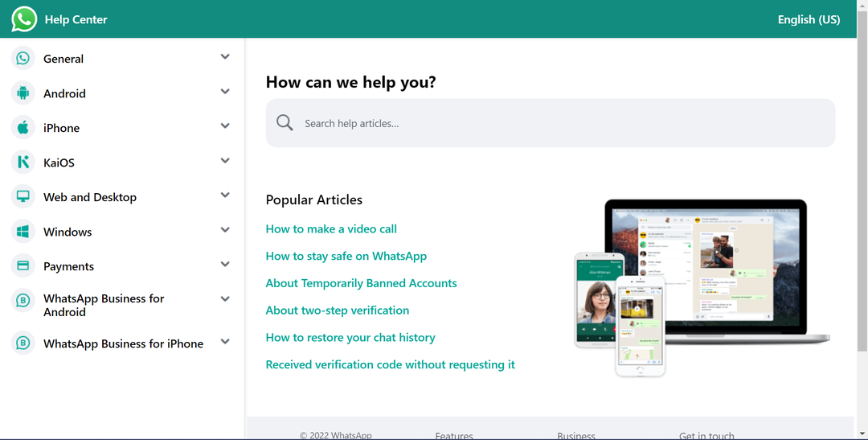Open the Android help category
Screen dimensions: 868x440
tap(65, 93)
